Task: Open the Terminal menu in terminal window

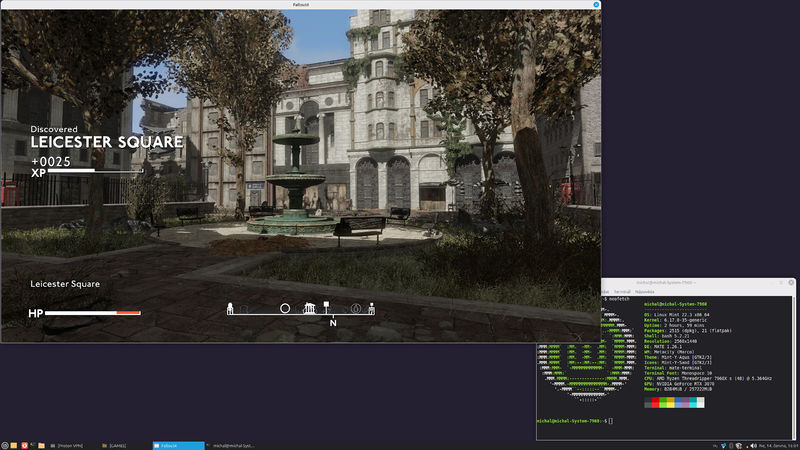Action: pyautogui.click(x=622, y=292)
